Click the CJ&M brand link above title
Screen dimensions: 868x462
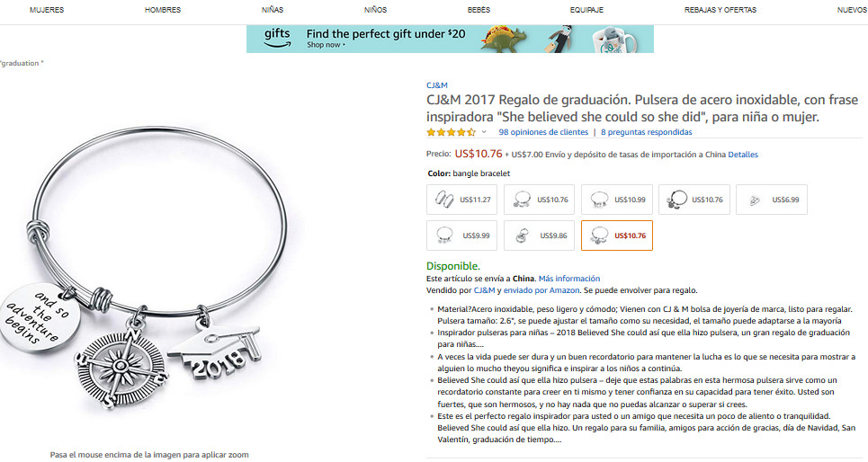pos(437,85)
